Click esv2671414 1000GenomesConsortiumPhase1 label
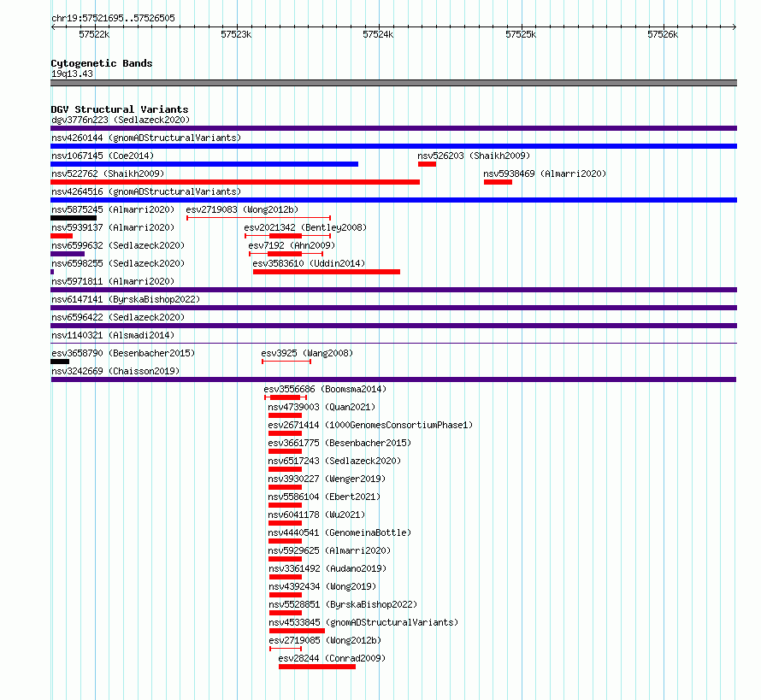761x700 pixels. pyautogui.click(x=370, y=425)
